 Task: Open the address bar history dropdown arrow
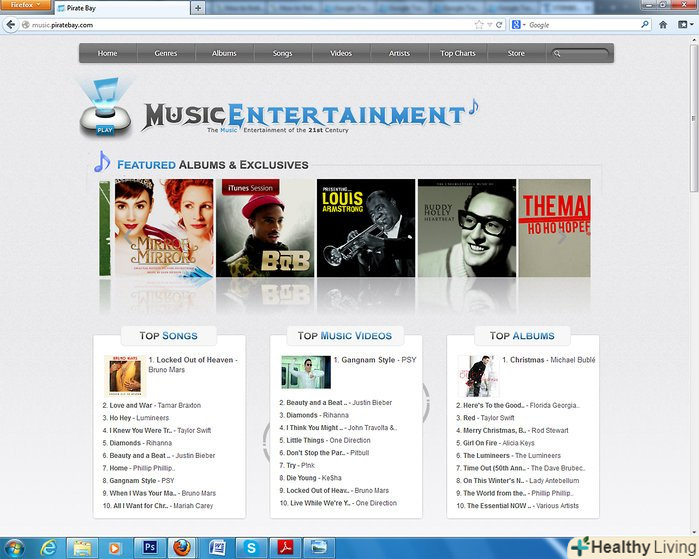[489, 25]
